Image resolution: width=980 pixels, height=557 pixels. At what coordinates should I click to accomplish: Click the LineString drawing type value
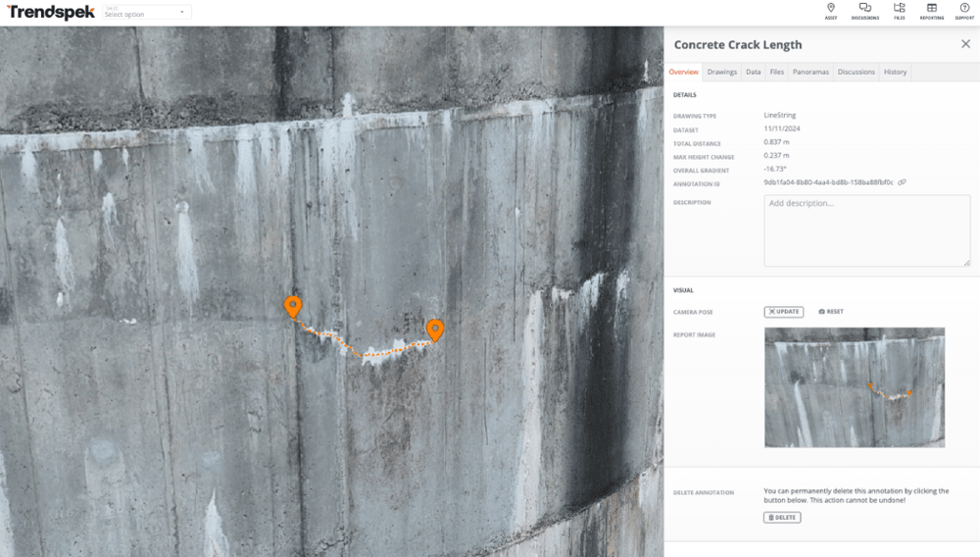779,115
